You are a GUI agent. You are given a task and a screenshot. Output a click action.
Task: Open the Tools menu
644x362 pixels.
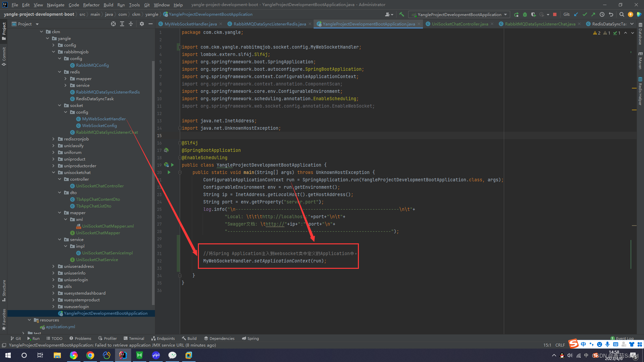pos(134,5)
